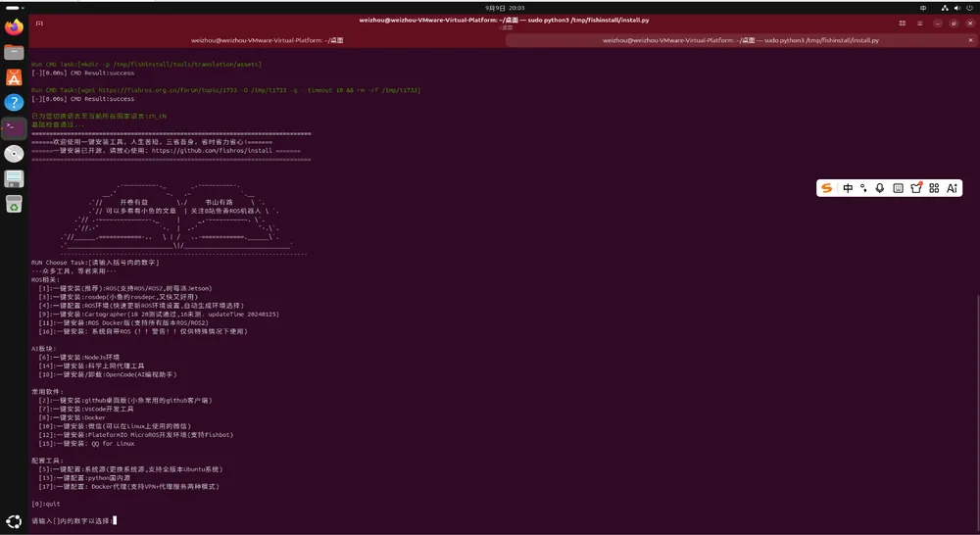Viewport: 980px width, 535px height.
Task: Open Sogou toolbox grid icon
Action: coord(934,188)
